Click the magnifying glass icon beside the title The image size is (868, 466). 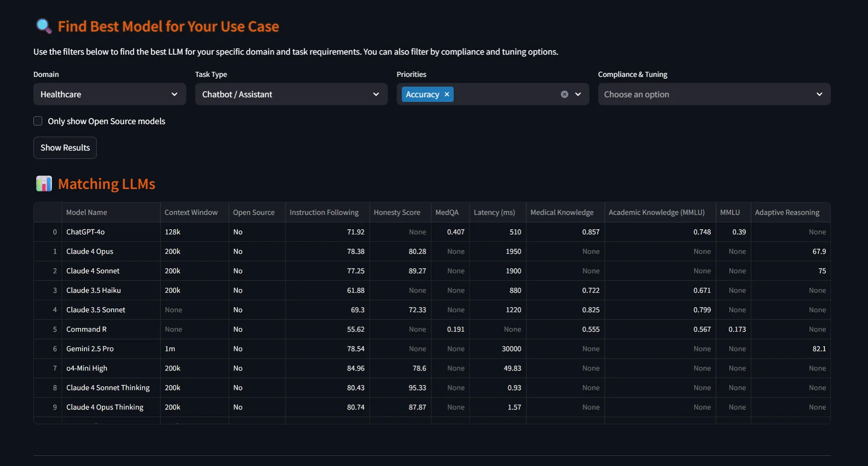(44, 26)
